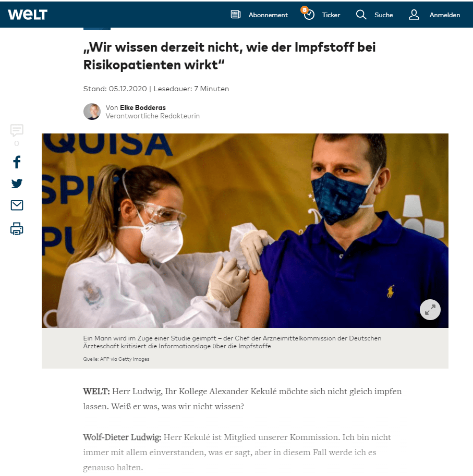473x476 pixels.
Task: Open the Ticker clock icon
Action: tap(309, 14)
